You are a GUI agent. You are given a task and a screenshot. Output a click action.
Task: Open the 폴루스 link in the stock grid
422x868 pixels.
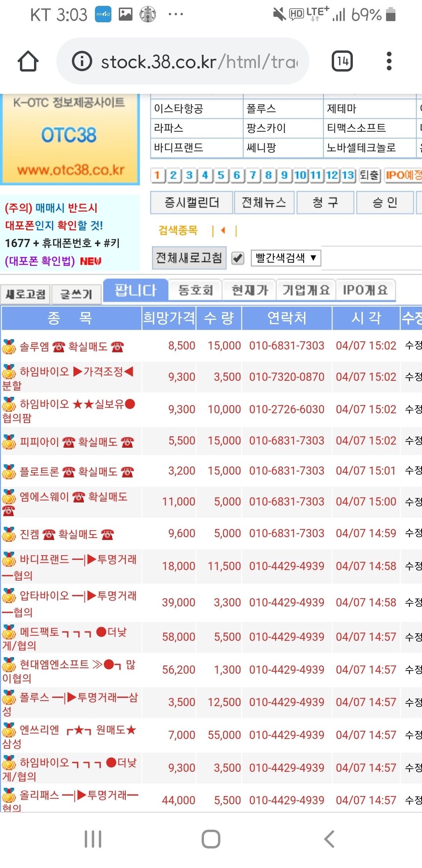point(261,109)
